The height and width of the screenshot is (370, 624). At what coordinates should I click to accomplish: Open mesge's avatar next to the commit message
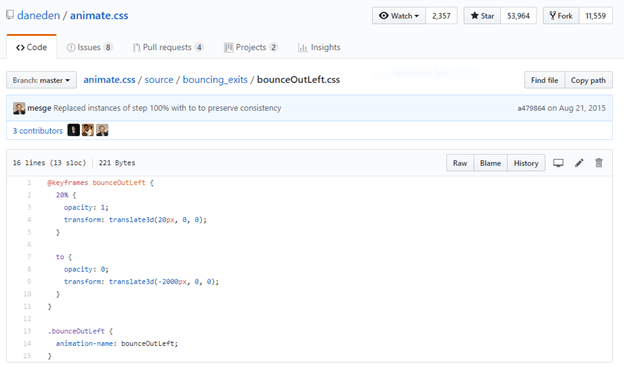point(19,108)
